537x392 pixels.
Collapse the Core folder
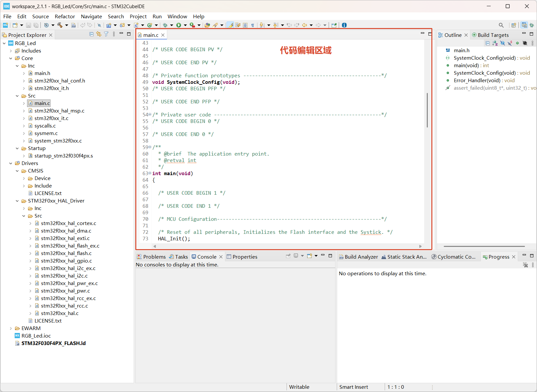coord(11,58)
